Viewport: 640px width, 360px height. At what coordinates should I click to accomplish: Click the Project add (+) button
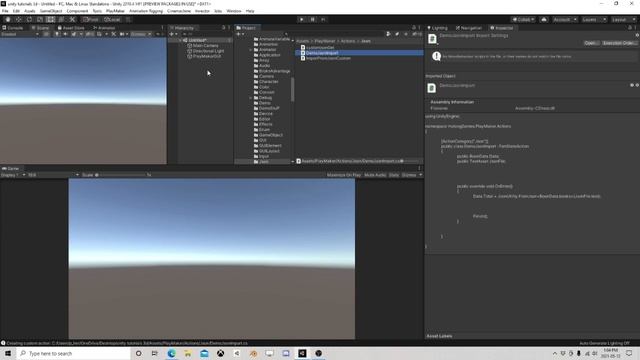(240, 34)
